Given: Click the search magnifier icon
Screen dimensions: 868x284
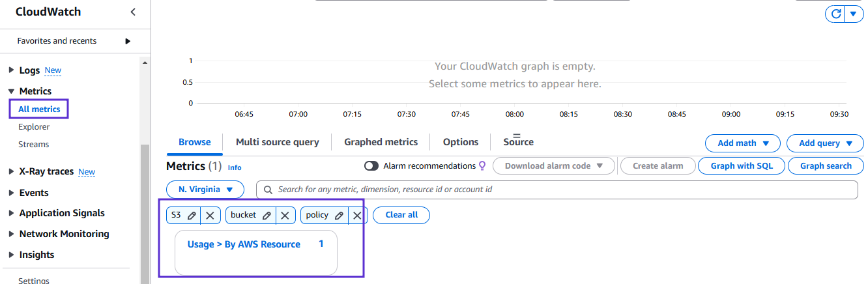Looking at the screenshot, I should click(268, 190).
